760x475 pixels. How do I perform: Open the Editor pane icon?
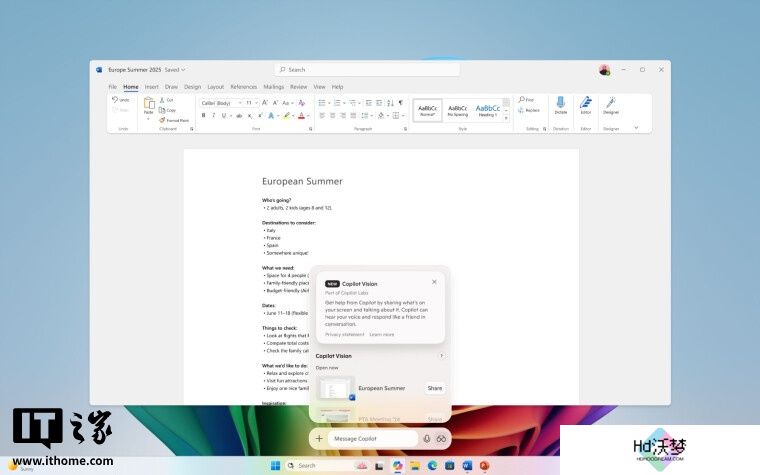point(586,102)
